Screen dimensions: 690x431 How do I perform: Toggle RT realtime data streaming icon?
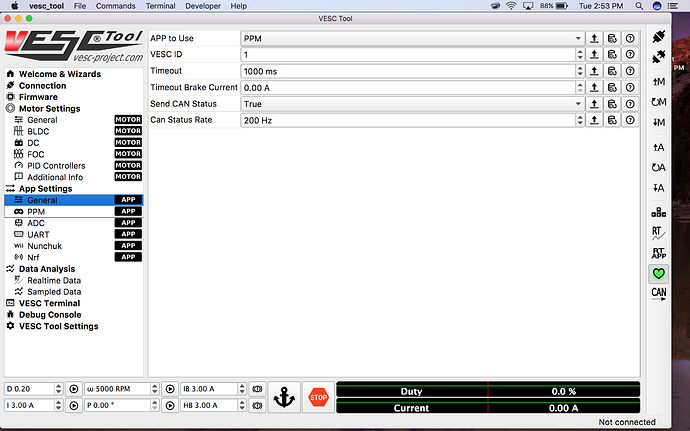658,233
